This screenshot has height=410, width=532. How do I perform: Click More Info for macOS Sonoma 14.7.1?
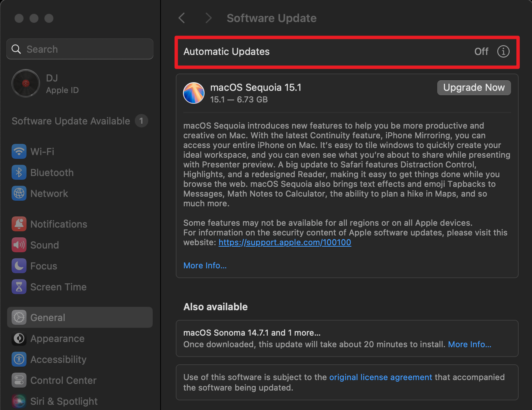[470, 344]
